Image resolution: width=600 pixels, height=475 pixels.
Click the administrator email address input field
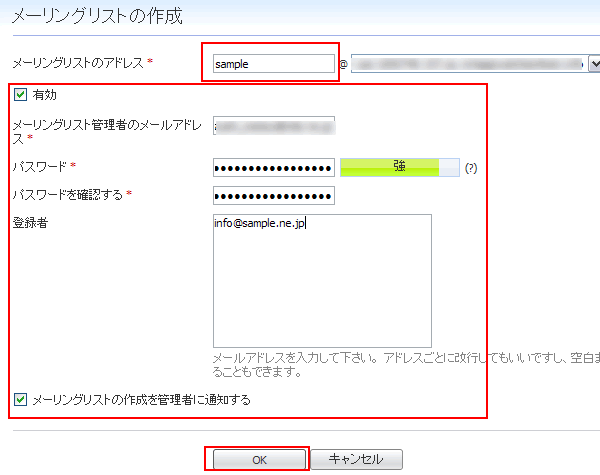click(273, 126)
